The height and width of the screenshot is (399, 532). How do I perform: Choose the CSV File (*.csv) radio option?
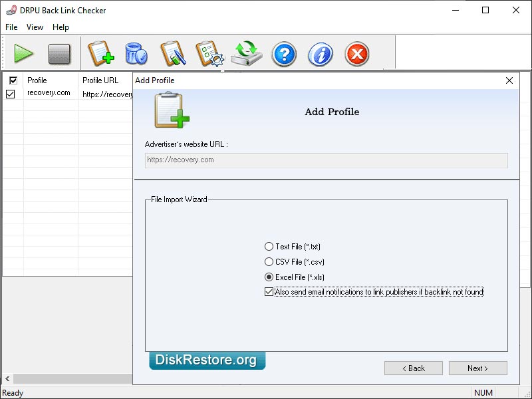(269, 262)
